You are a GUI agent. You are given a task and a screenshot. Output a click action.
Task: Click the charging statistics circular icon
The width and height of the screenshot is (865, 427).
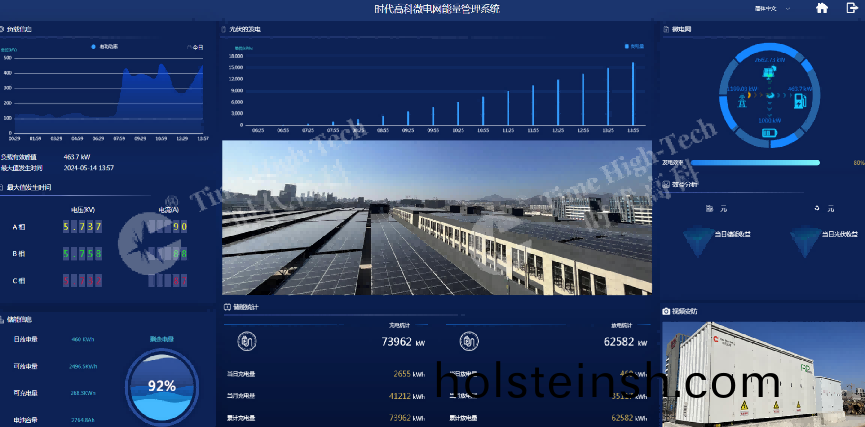(x=247, y=341)
